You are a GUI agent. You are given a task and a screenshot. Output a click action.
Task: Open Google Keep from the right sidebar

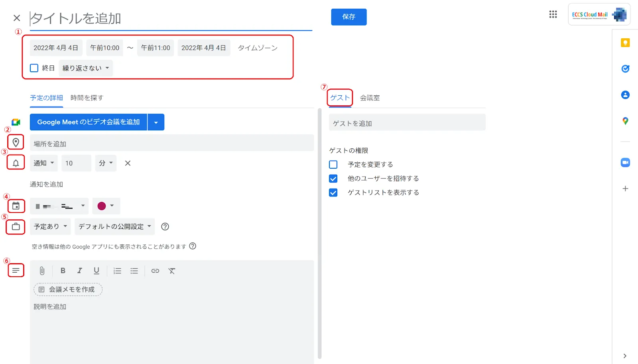(625, 42)
